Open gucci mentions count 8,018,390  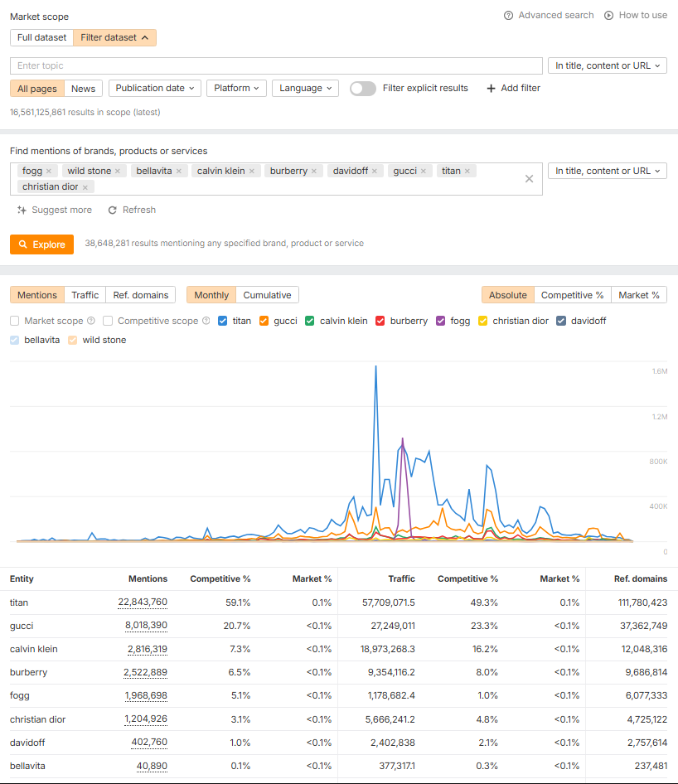(146, 626)
